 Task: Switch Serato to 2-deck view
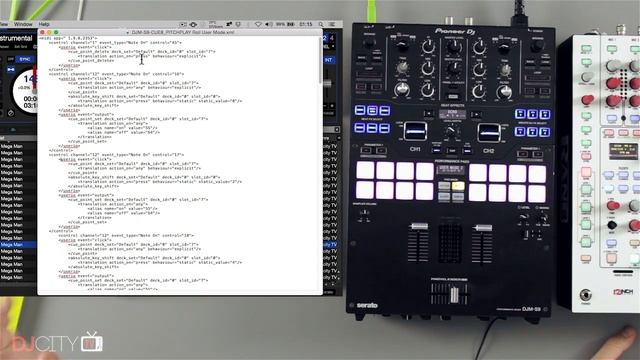[x=325, y=38]
